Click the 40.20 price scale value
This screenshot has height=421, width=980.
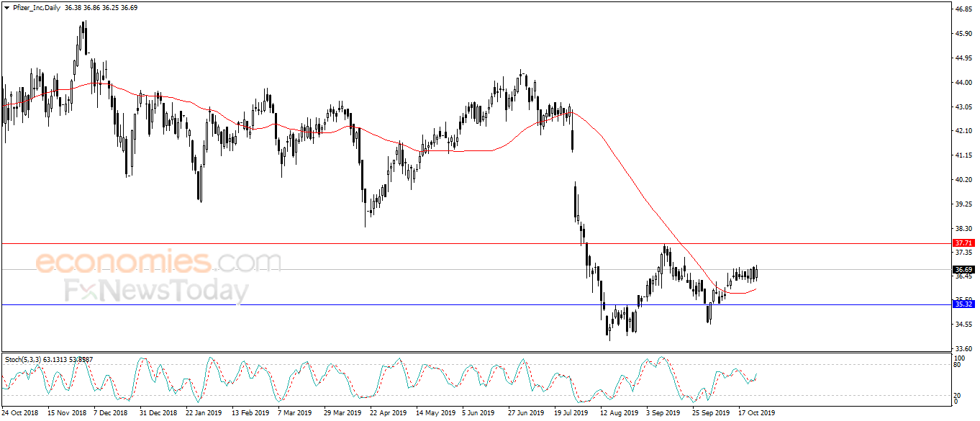pos(963,180)
